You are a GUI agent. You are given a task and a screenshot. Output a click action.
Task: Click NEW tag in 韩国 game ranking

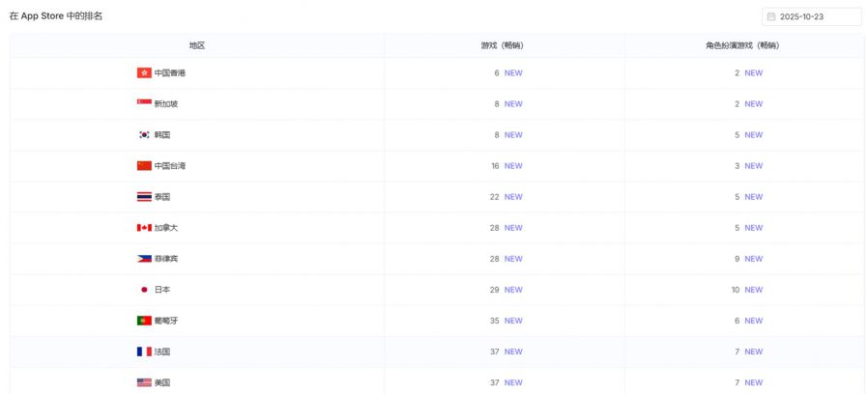pyautogui.click(x=513, y=134)
